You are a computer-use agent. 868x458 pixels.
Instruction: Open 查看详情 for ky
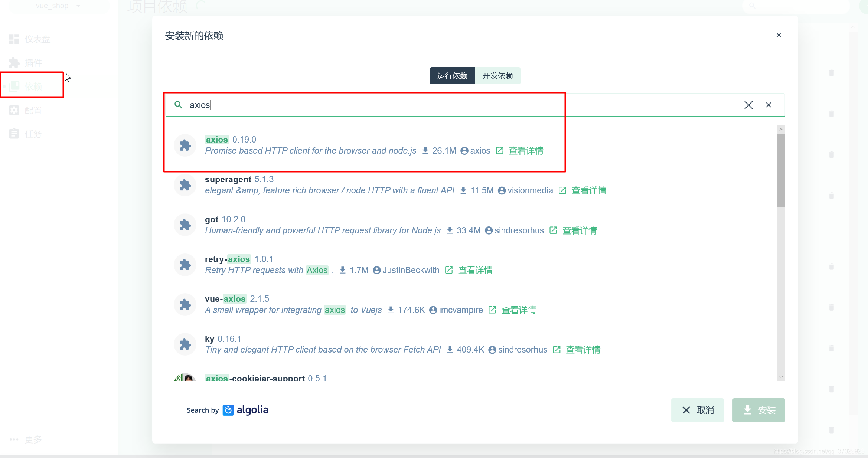click(583, 350)
